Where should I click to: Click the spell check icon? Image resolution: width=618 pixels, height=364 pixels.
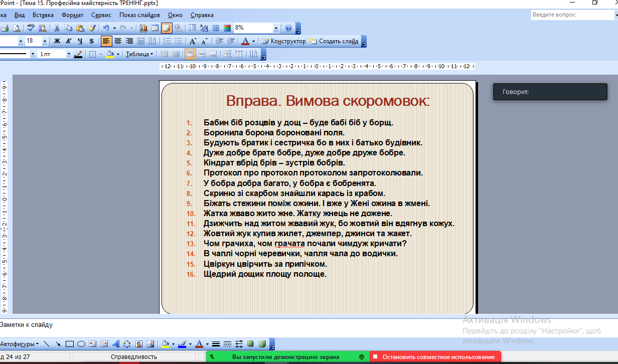click(31, 28)
